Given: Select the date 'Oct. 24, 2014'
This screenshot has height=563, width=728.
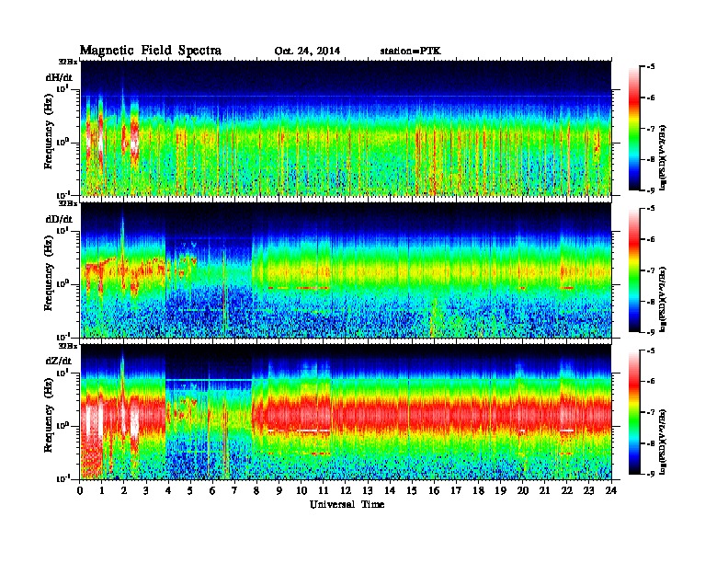Looking at the screenshot, I should tap(307, 52).
